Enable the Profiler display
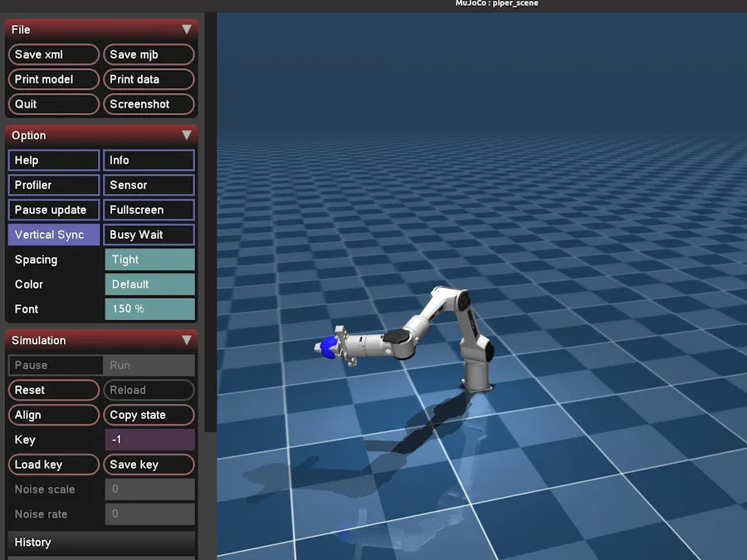Viewport: 747px width, 560px height. point(53,184)
